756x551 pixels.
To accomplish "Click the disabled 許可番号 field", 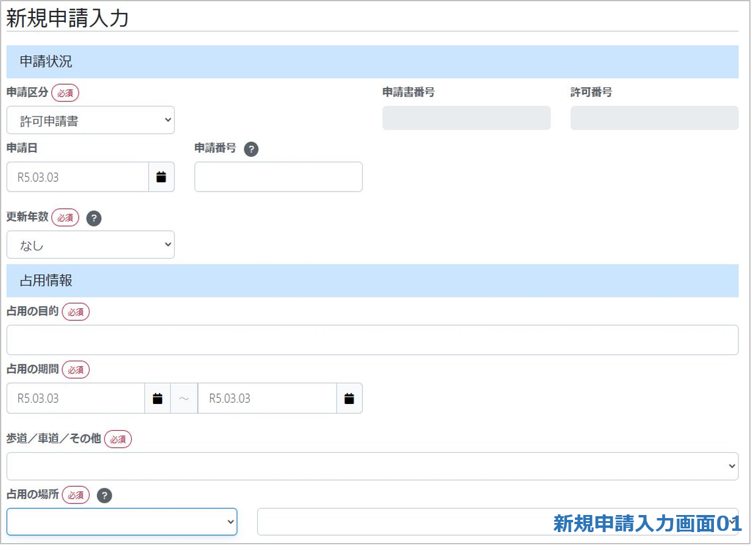I will pyautogui.click(x=655, y=118).
